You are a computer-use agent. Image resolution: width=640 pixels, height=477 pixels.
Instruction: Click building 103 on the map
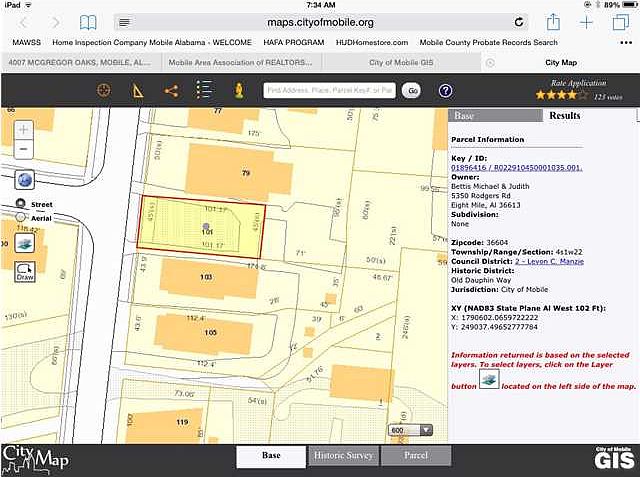[209, 277]
